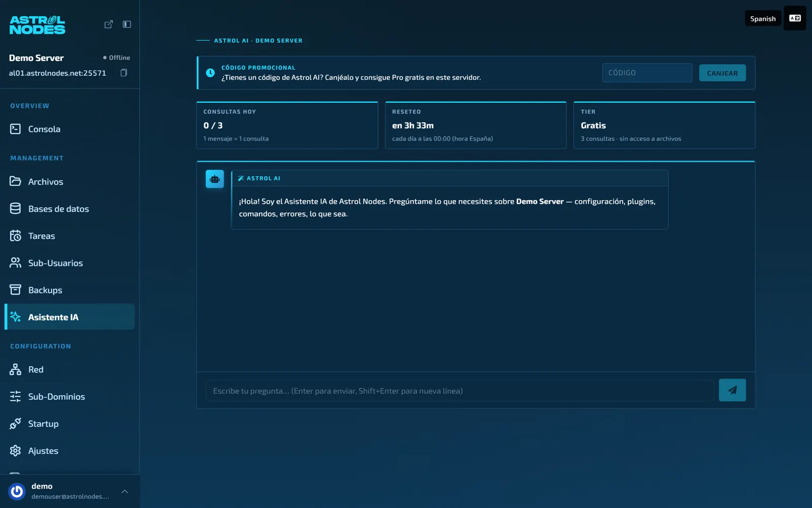The width and height of the screenshot is (812, 508).
Task: Click the clock icon in the promo banner
Action: (210, 73)
